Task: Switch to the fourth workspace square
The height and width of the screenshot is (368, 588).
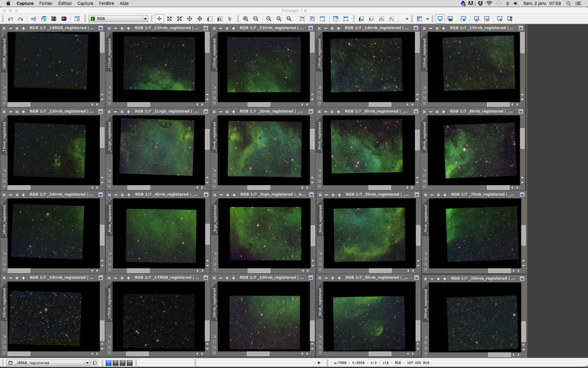Action: [130, 363]
